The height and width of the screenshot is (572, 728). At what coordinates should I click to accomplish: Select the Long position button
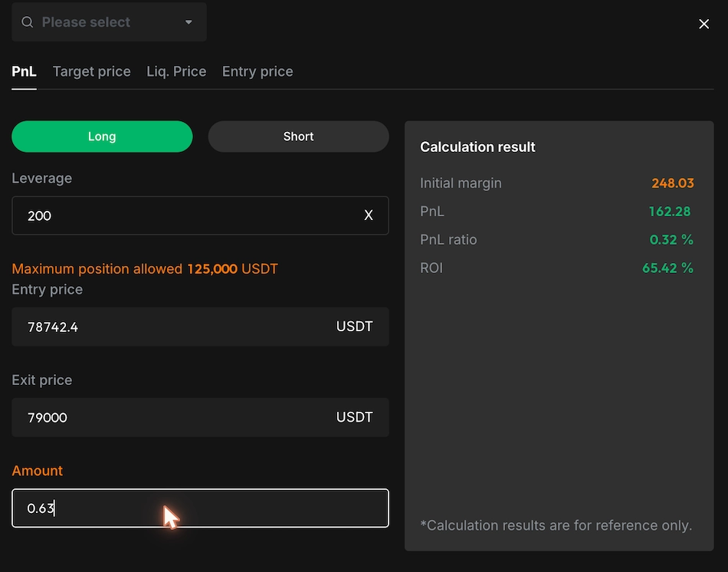click(102, 136)
